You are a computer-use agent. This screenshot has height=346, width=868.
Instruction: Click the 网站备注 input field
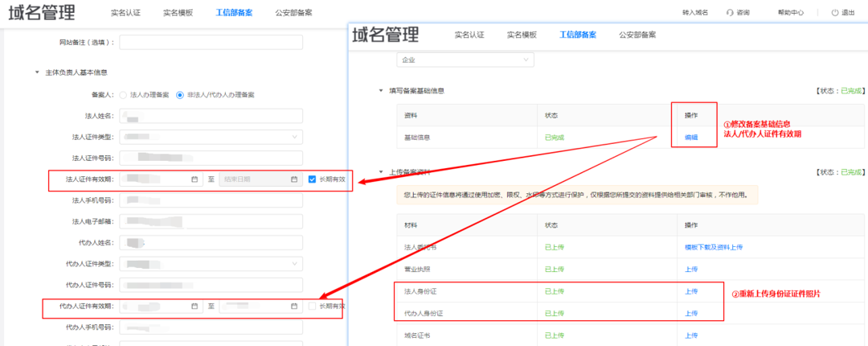[211, 42]
